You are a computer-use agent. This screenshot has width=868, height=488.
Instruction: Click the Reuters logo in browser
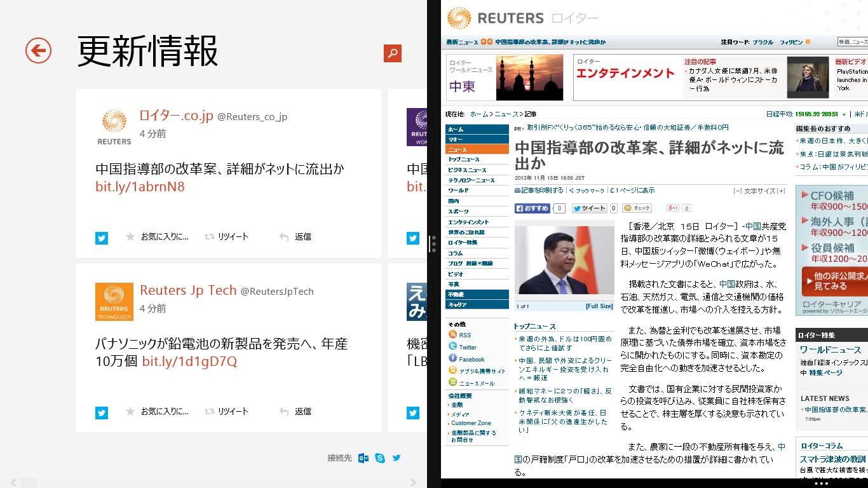[495, 18]
